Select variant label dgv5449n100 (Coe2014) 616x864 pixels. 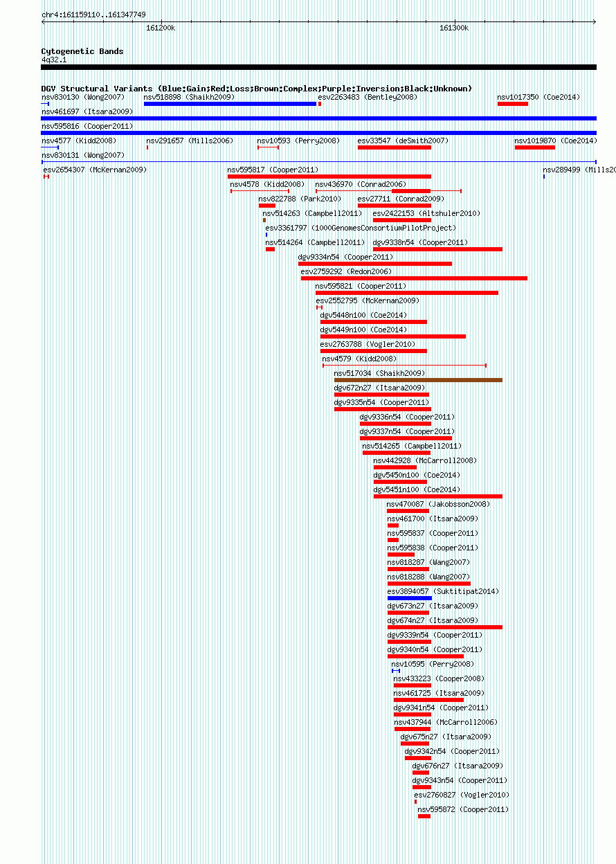363,330
